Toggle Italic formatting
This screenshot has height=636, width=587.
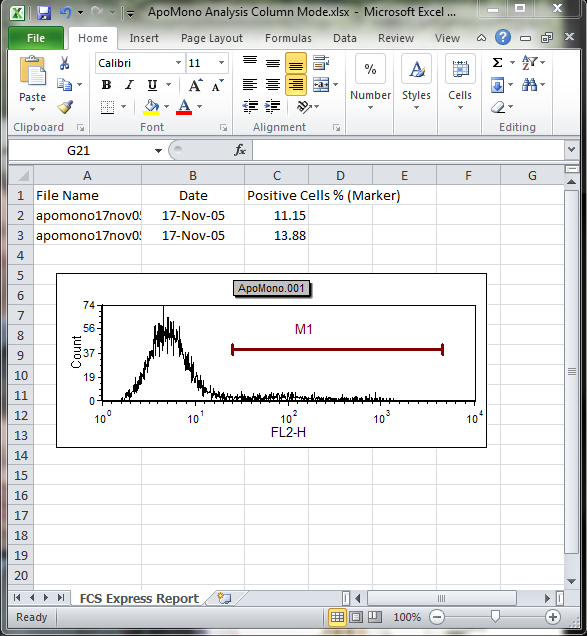[x=129, y=85]
